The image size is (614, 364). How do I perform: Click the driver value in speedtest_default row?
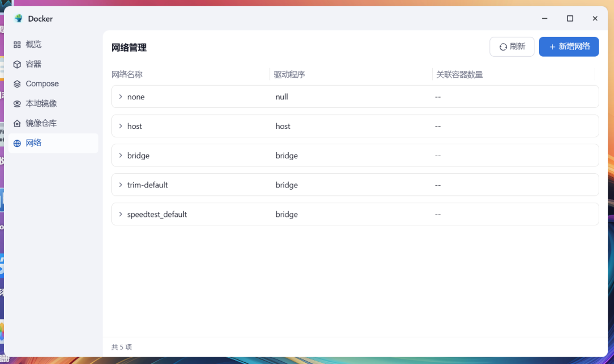[x=287, y=214]
